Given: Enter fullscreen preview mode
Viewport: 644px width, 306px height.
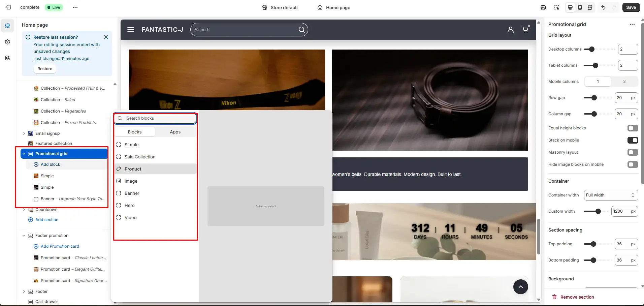Looking at the screenshot, I should coord(590,7).
